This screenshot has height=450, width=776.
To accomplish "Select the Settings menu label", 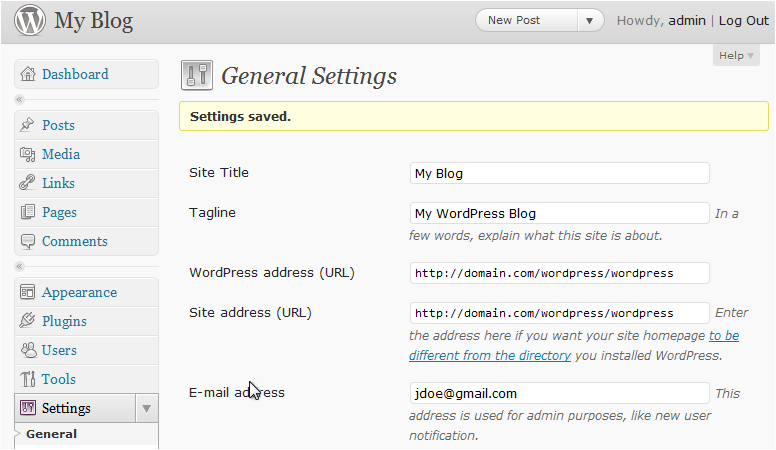I will click(x=66, y=408).
